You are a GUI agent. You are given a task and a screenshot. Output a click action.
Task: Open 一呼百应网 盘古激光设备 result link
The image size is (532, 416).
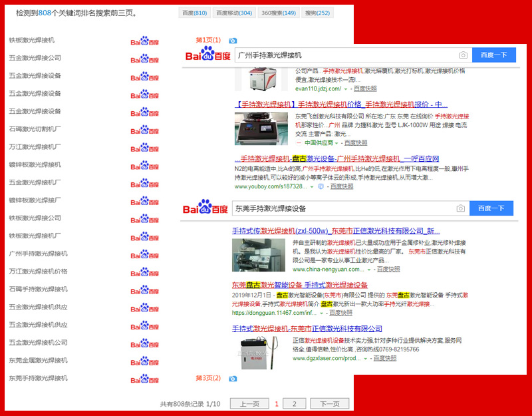click(x=337, y=158)
